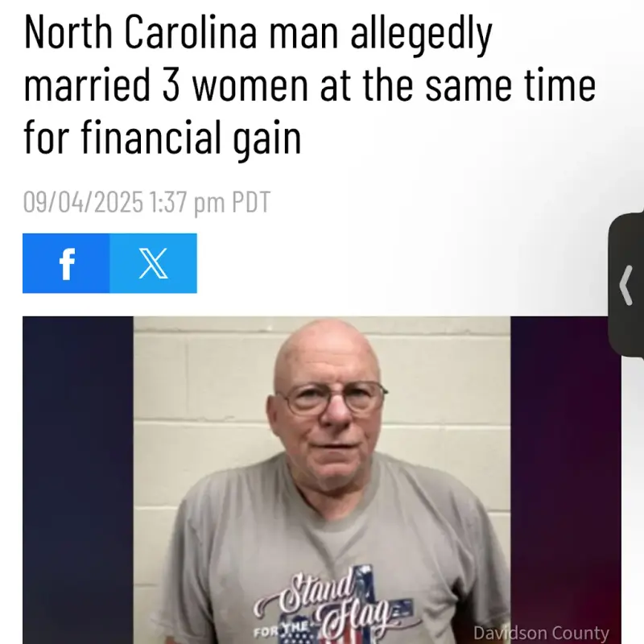Click the dark blue left image border
Screen dimensions: 644x644
click(78, 480)
